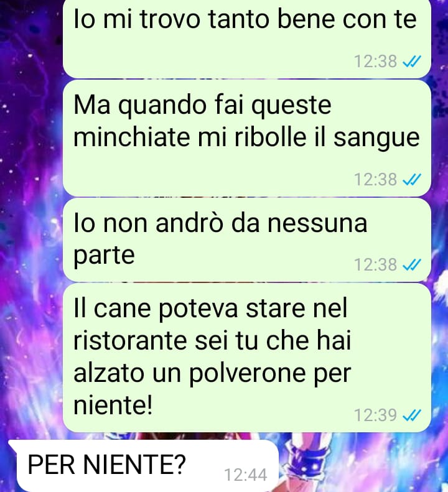Tap the 12:38 timestamp on 'nessuna parte' bubble
The width and height of the screenshot is (448, 492).
click(x=375, y=264)
